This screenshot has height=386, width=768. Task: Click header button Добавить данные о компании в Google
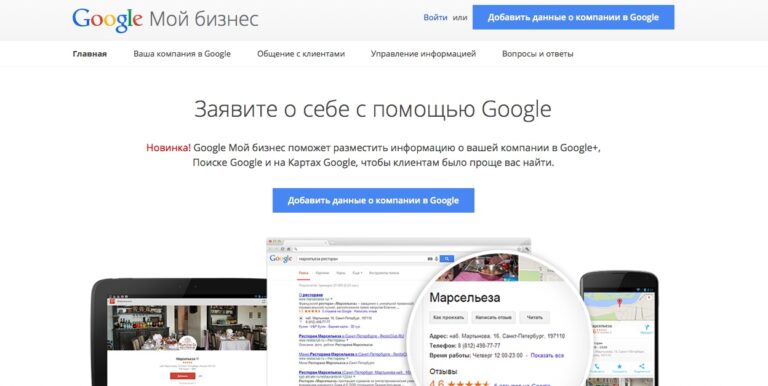(x=573, y=18)
